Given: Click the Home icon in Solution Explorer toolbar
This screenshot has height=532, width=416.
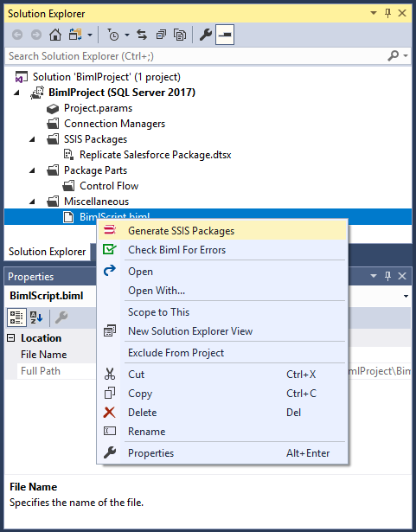Looking at the screenshot, I should coord(55,35).
